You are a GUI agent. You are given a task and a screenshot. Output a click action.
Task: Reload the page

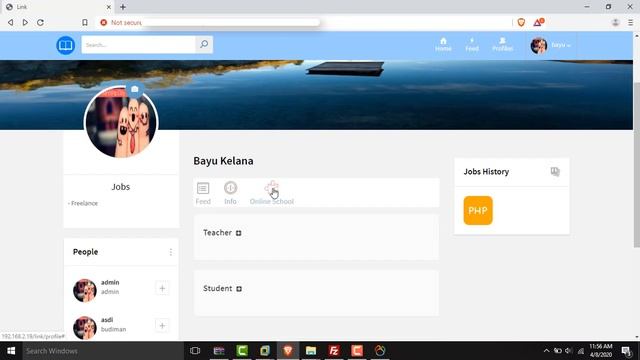pos(40,22)
